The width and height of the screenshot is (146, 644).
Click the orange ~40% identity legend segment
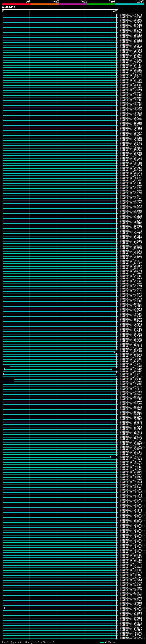click(x=44, y=4)
